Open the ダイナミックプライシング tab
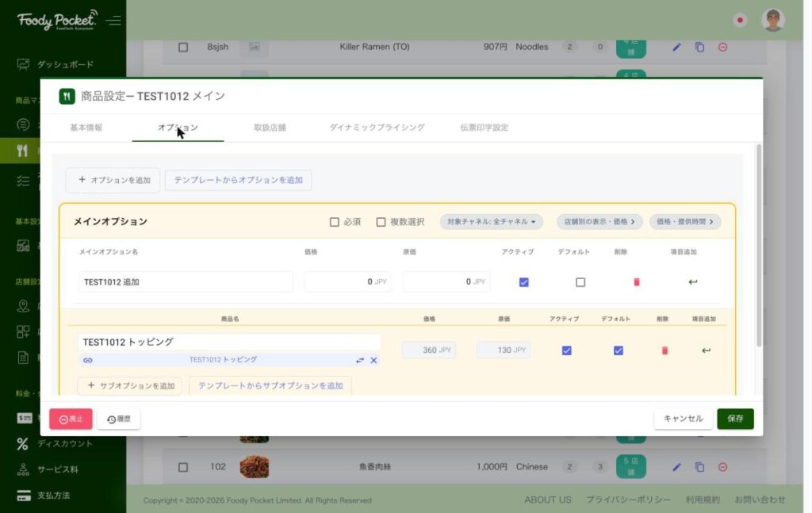Image resolution: width=812 pixels, height=513 pixels. (377, 128)
